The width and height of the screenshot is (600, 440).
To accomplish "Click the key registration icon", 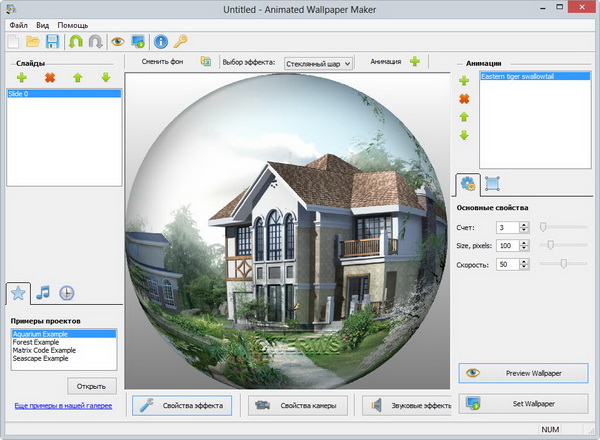I will pos(181,41).
